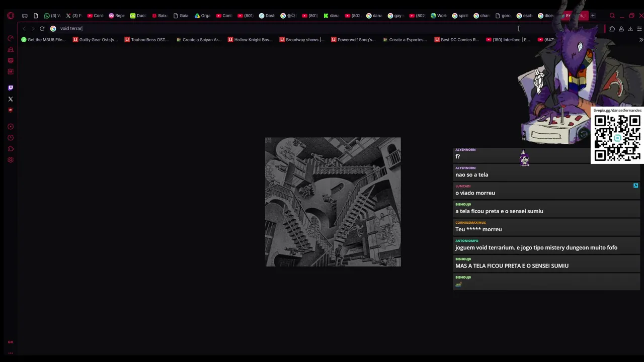644x362 pixels.
Task: Switch to the 'Repe' tab
Action: 116,16
